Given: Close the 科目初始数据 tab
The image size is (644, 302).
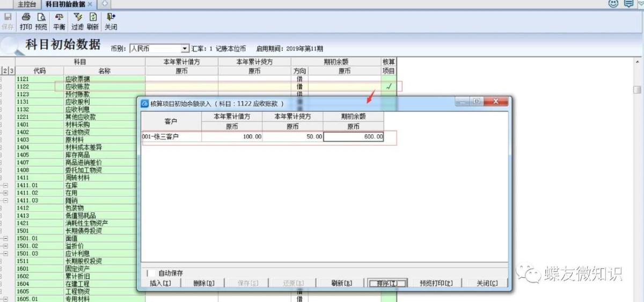Looking at the screenshot, I should coord(90,4).
